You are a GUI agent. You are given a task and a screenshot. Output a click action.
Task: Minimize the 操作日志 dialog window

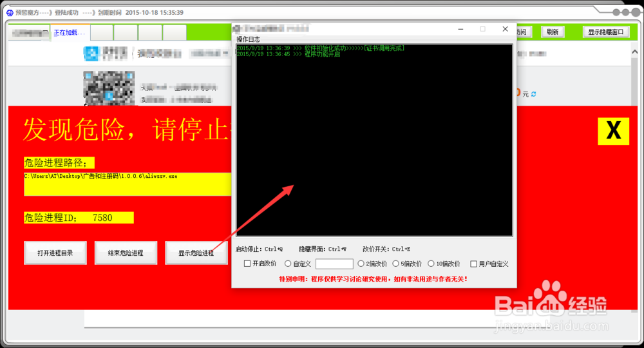click(x=460, y=29)
